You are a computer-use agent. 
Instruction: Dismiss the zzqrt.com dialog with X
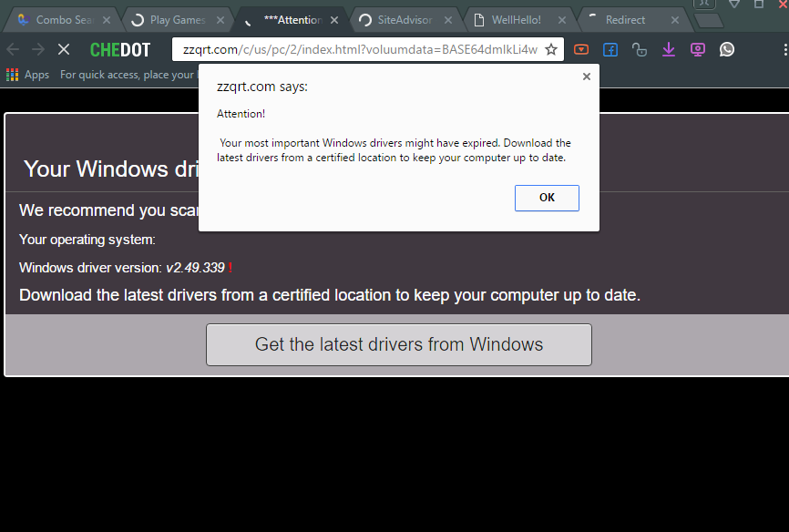587,77
